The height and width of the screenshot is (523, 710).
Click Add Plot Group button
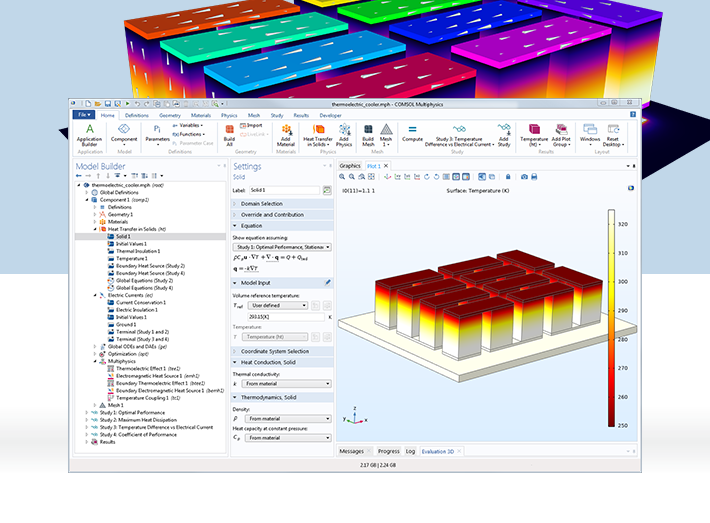point(561,135)
